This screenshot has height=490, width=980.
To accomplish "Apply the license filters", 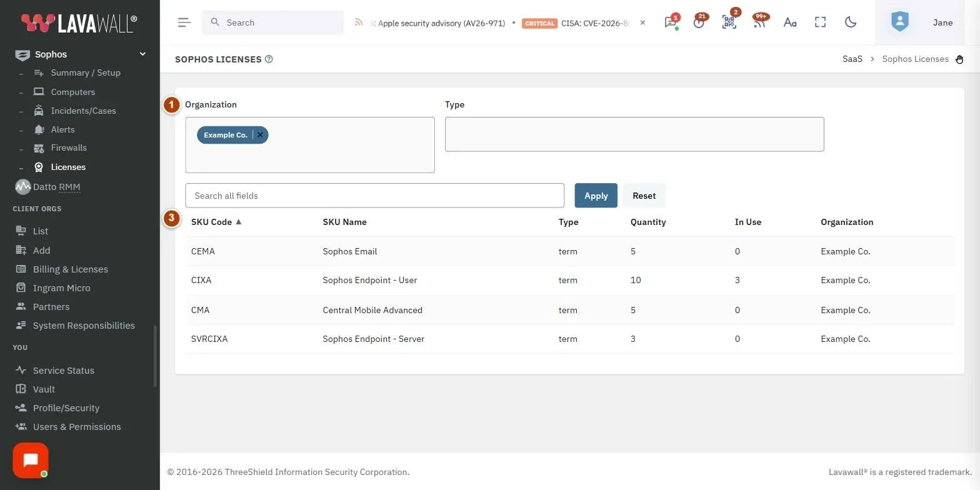I will pyautogui.click(x=596, y=196).
